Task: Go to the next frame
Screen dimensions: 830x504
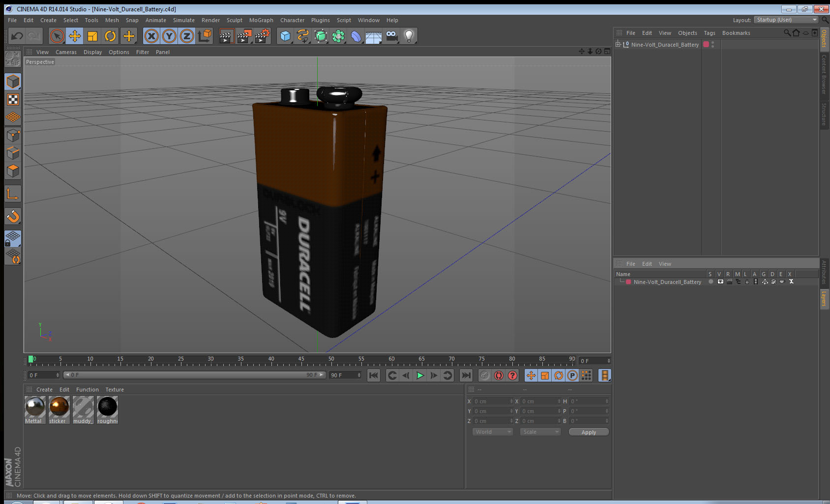Action: 434,375
